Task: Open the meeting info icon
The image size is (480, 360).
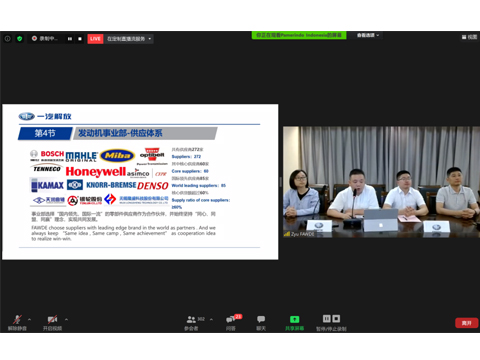Action: [7, 39]
